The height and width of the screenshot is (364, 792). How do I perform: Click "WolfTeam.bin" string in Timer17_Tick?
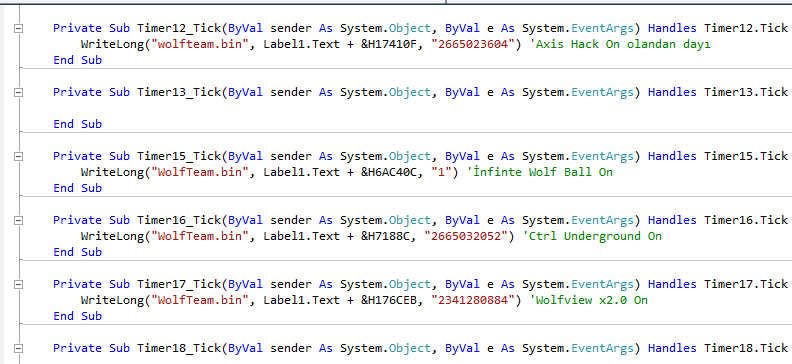pyautogui.click(x=200, y=300)
